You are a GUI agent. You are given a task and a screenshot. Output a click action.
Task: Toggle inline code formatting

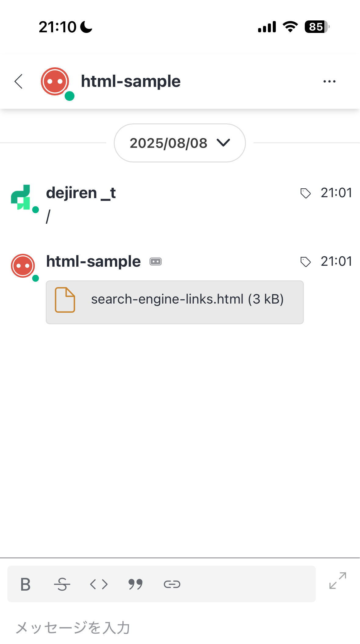[x=99, y=584]
